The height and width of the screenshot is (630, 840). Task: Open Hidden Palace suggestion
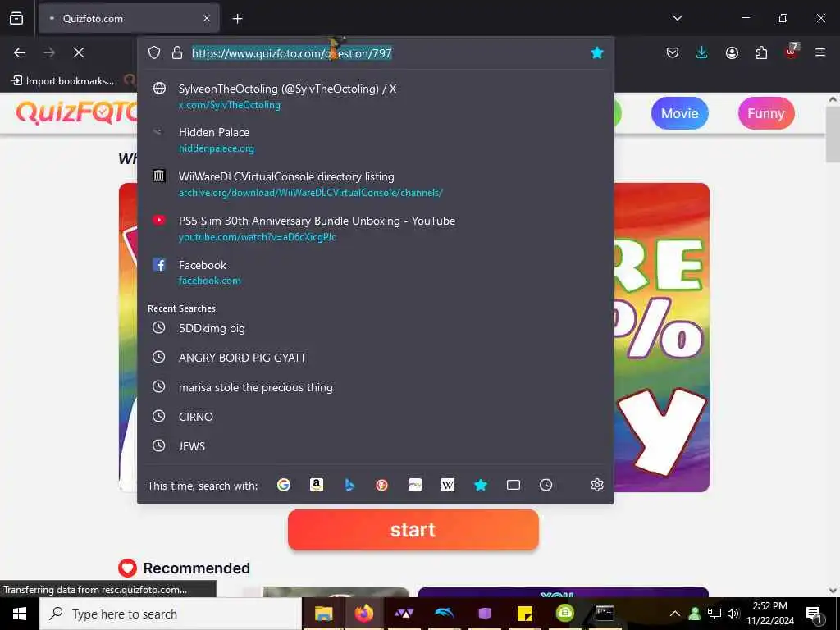pyautogui.click(x=376, y=139)
